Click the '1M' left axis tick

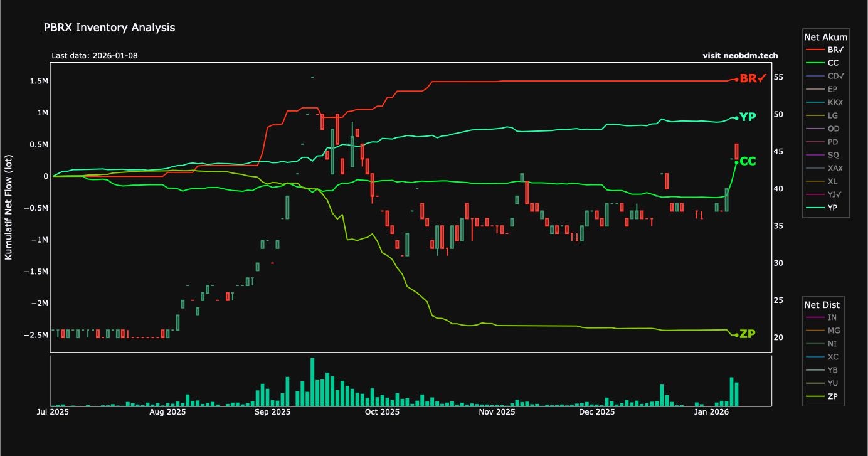coord(41,113)
